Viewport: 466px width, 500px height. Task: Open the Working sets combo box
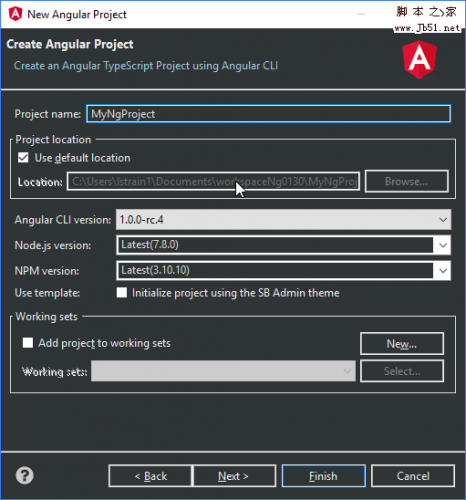click(223, 371)
